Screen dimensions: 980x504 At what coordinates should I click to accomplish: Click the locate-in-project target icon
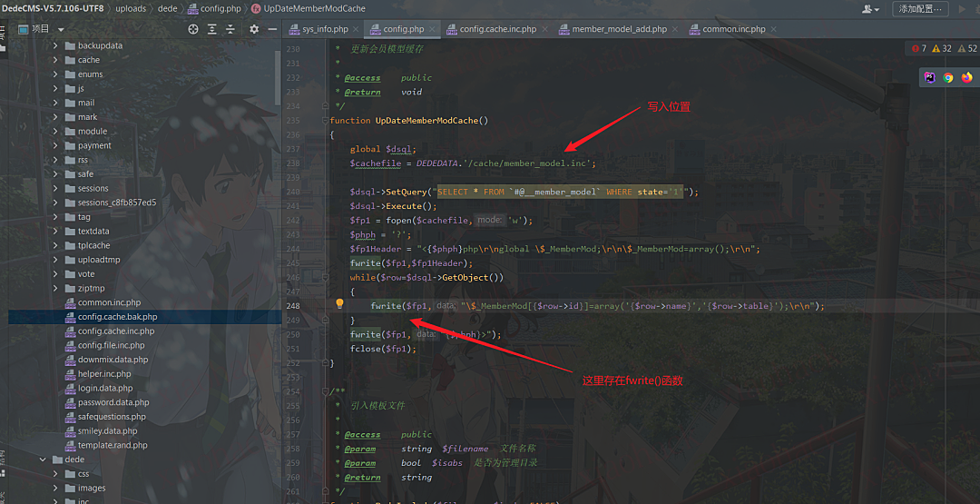tap(193, 29)
